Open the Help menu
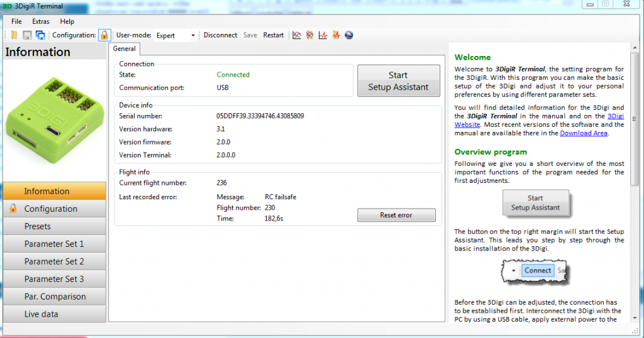The width and height of the screenshot is (644, 338). pos(67,21)
